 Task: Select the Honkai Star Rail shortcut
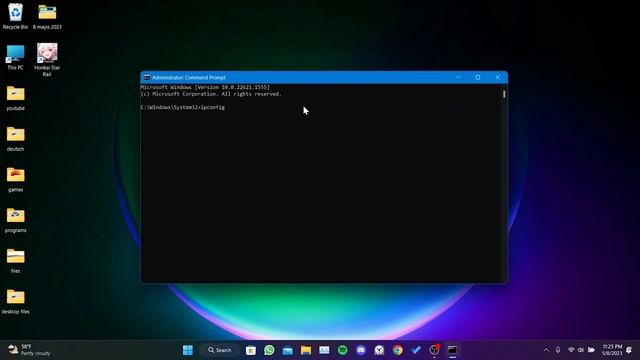tap(47, 60)
